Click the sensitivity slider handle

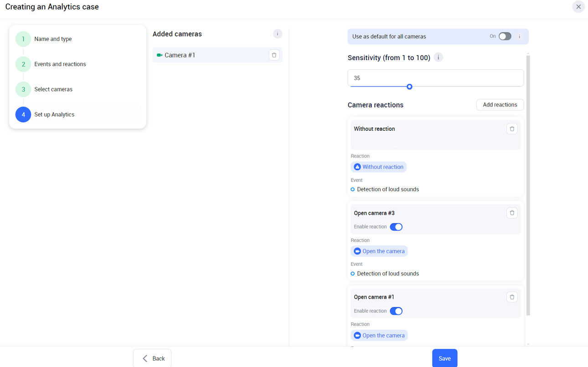[x=409, y=87]
